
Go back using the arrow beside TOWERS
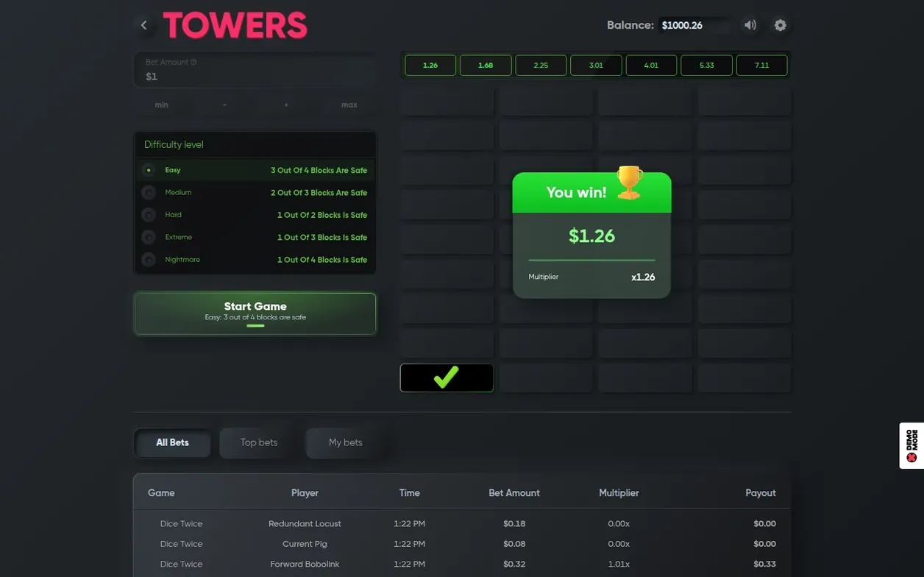coord(144,25)
